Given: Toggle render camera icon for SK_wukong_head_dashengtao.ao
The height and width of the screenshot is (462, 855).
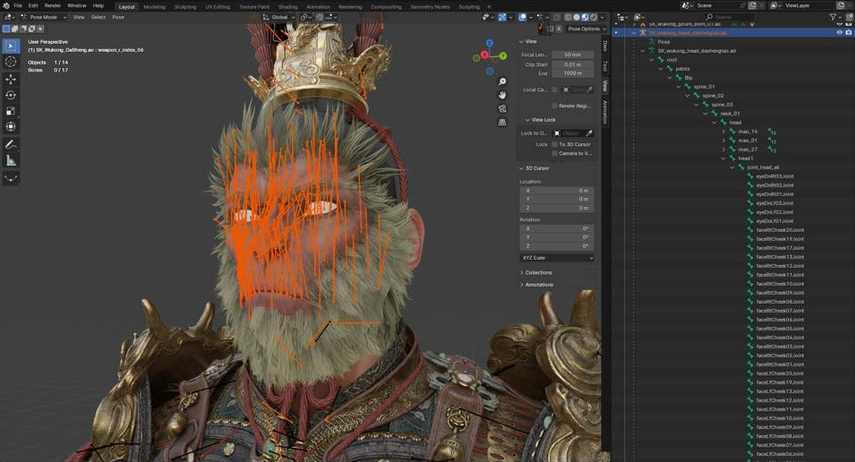Looking at the screenshot, I should pos(848,33).
